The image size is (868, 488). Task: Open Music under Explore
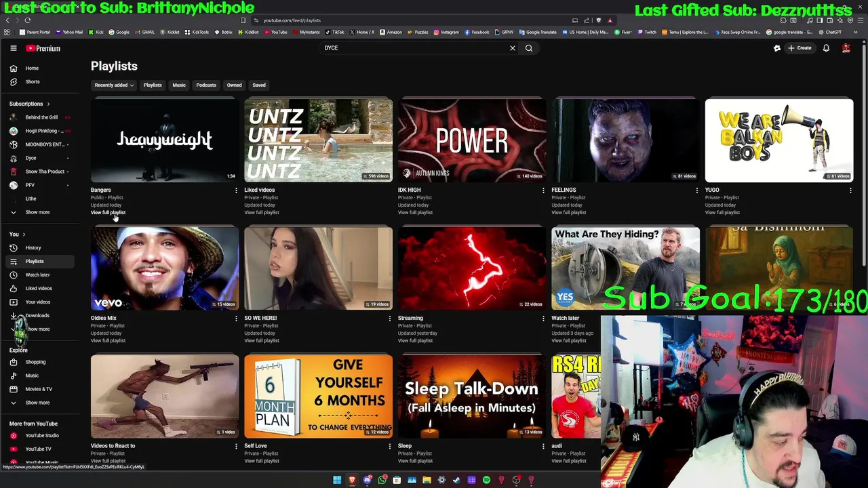tap(32, 375)
